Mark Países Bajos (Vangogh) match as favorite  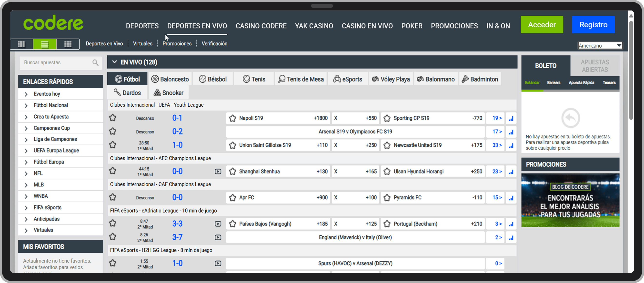coord(113,223)
